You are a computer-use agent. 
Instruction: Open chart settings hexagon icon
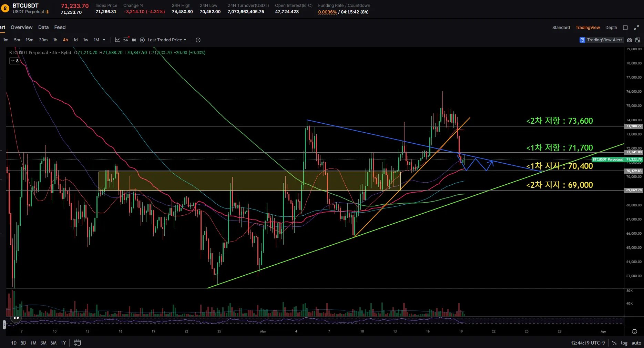(142, 40)
